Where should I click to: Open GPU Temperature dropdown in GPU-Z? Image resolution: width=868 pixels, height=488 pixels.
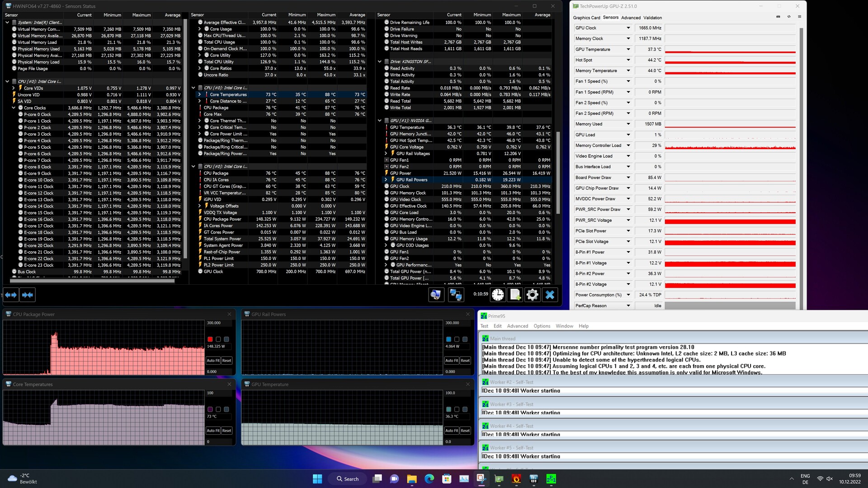tap(628, 49)
